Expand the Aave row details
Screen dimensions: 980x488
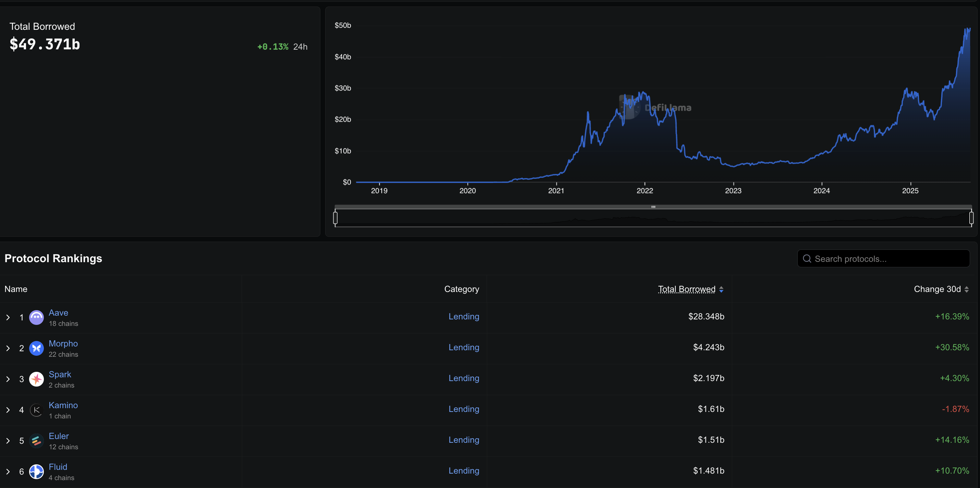[x=8, y=317]
